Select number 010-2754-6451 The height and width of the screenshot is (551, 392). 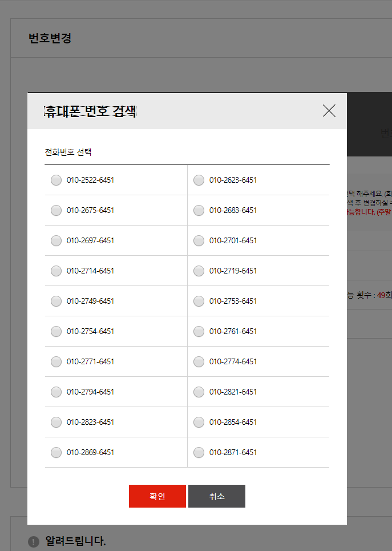point(56,332)
